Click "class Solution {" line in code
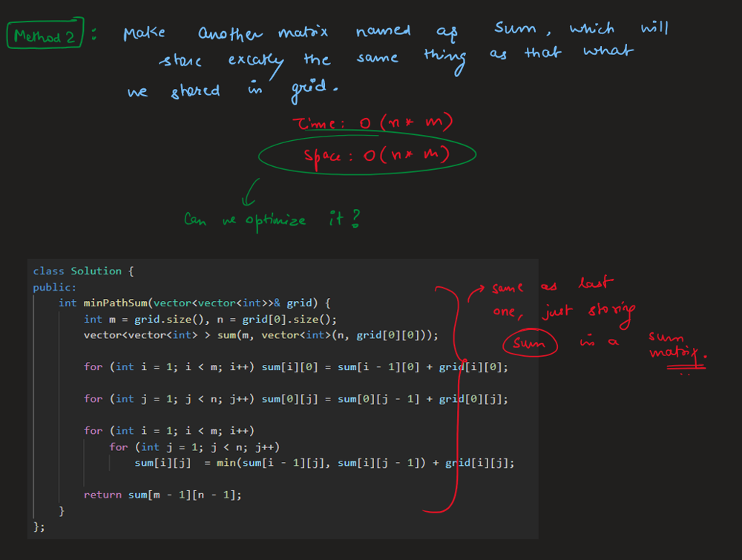 [83, 271]
